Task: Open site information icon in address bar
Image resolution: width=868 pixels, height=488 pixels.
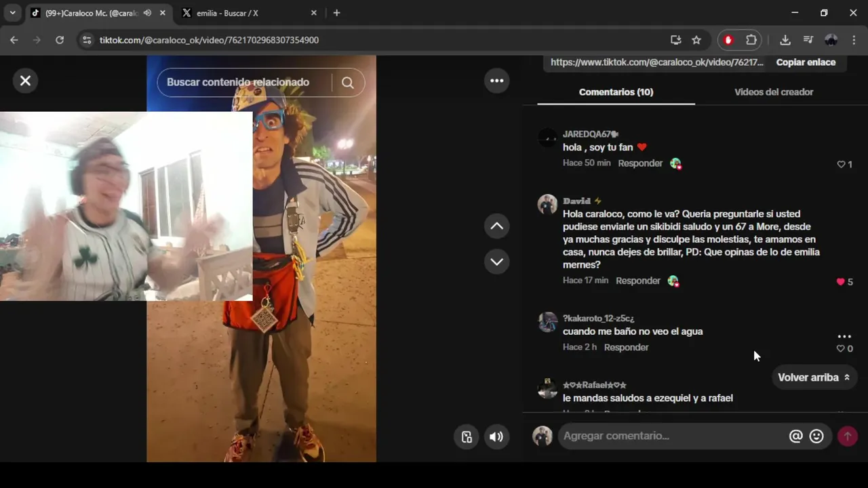Action: (x=86, y=40)
